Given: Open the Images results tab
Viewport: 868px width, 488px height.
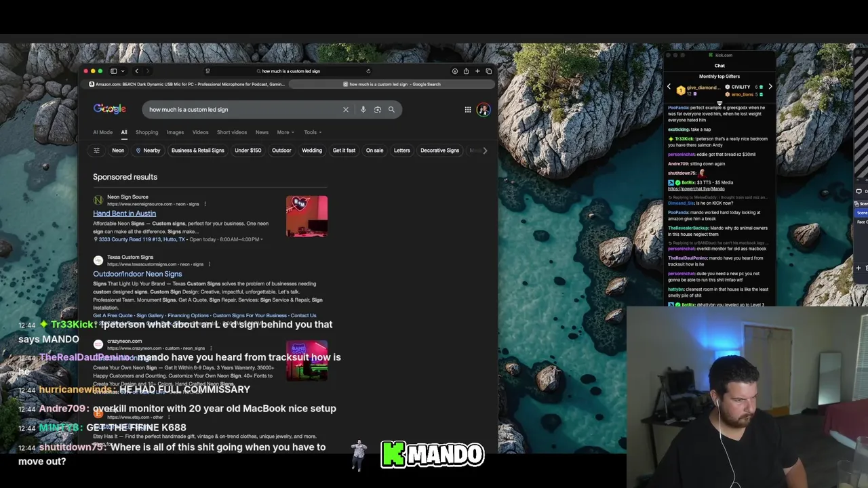Looking at the screenshot, I should pyautogui.click(x=175, y=132).
